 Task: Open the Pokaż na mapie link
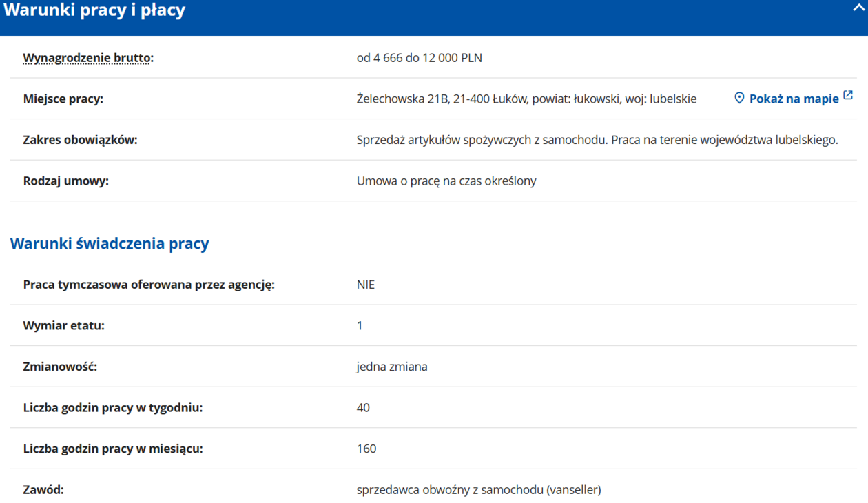pyautogui.click(x=794, y=99)
